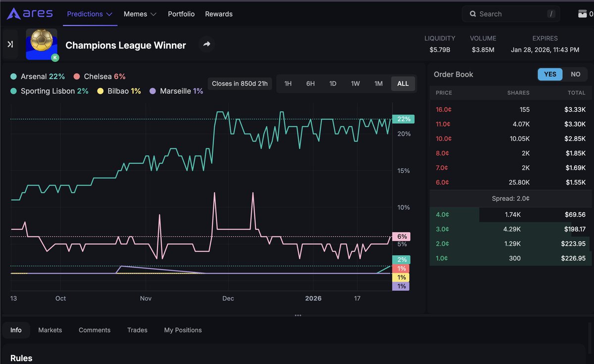
Task: Set chart range to 1M
Action: (x=379, y=84)
